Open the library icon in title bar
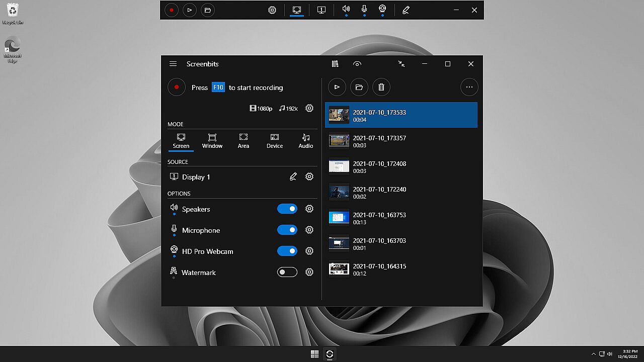Screen dimensions: 644x362 point(335,64)
